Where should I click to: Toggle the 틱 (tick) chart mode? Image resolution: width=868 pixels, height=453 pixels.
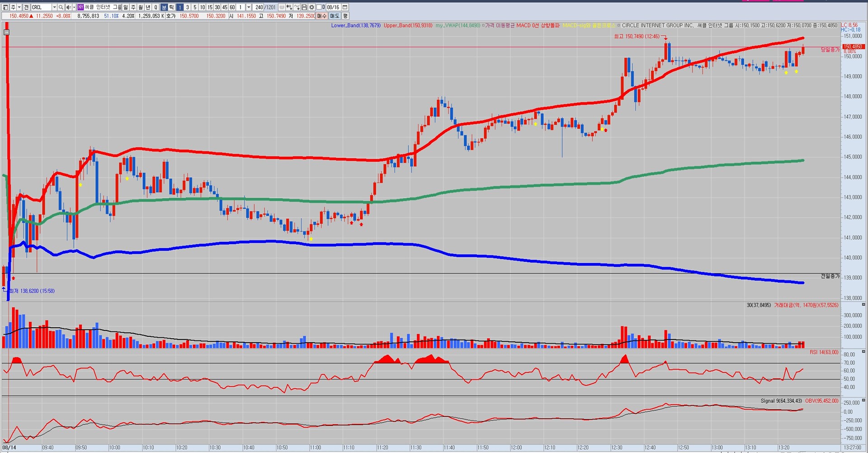click(x=172, y=7)
